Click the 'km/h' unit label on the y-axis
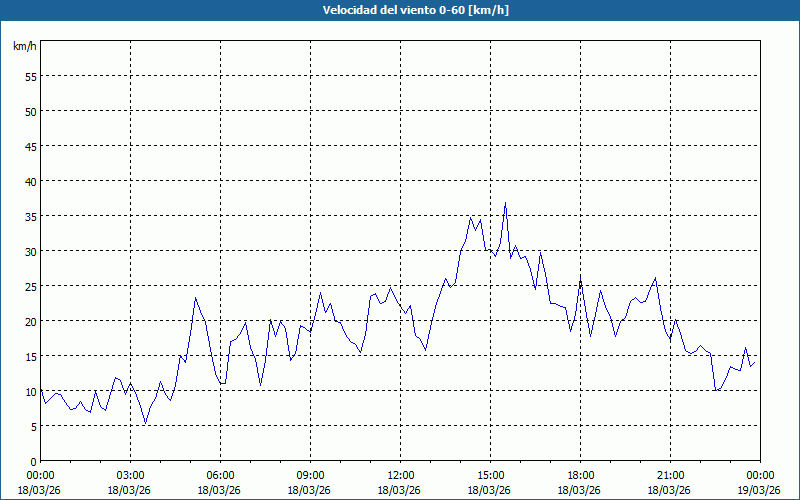The image size is (800, 500). point(24,47)
